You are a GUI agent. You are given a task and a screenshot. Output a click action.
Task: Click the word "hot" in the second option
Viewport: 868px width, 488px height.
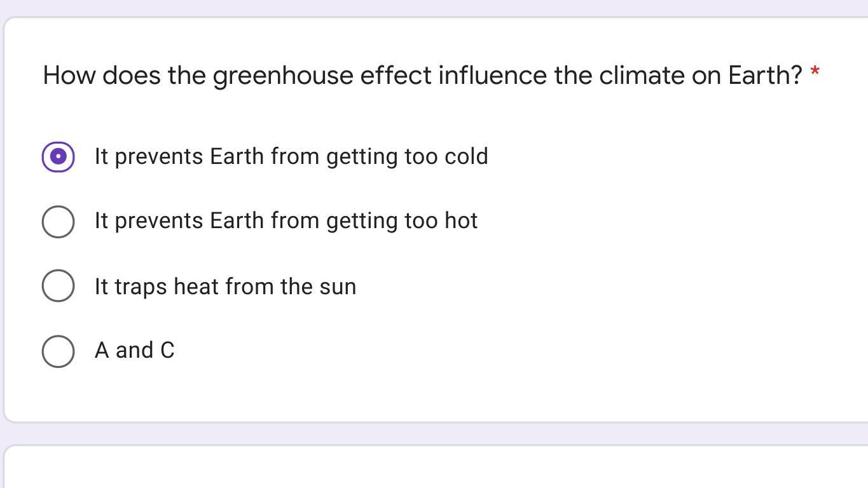click(461, 221)
